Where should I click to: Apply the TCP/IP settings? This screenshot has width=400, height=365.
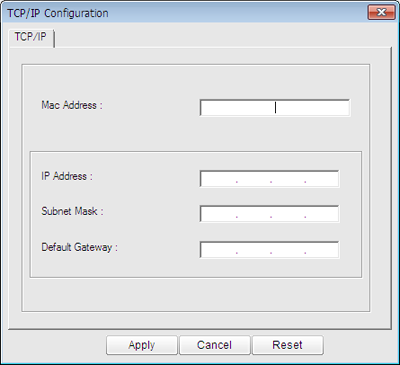pos(142,345)
